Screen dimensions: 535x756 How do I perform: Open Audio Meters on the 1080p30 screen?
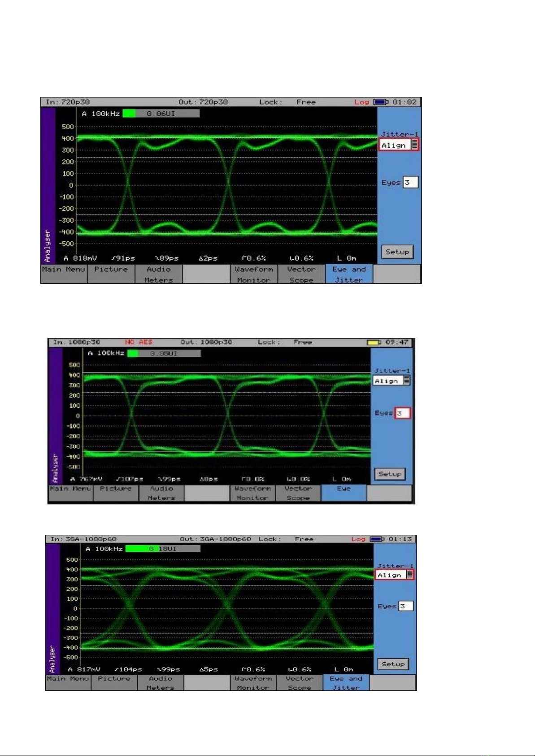click(x=161, y=493)
